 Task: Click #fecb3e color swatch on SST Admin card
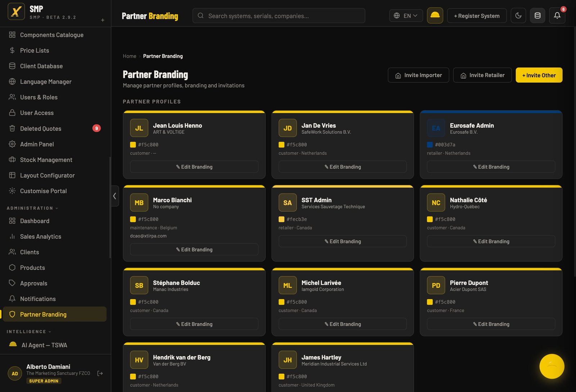(282, 219)
